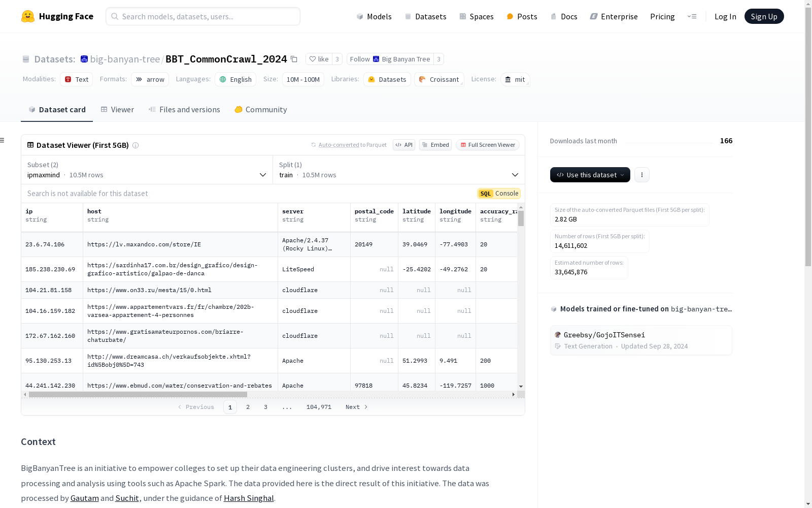Click the Hugging Face logo icon

pos(28,16)
